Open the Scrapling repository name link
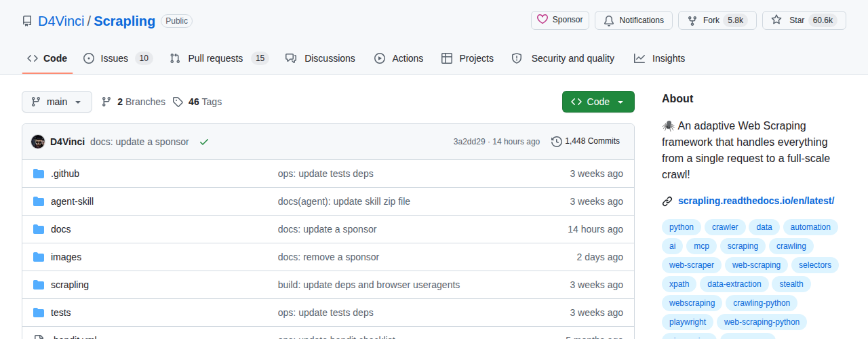This screenshot has width=868, height=339. pos(125,21)
